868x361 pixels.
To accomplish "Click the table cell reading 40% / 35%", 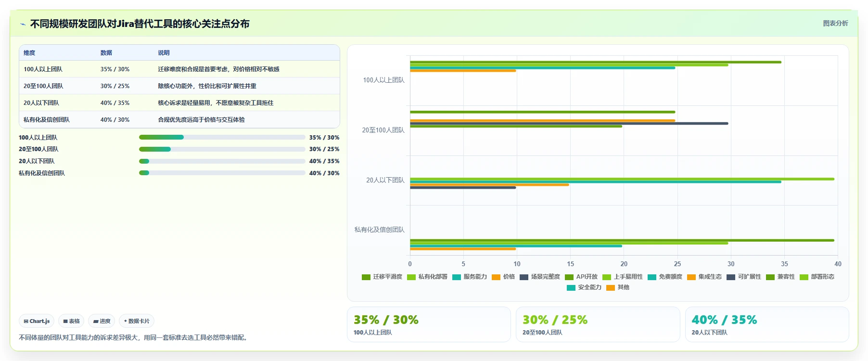I will (115, 103).
